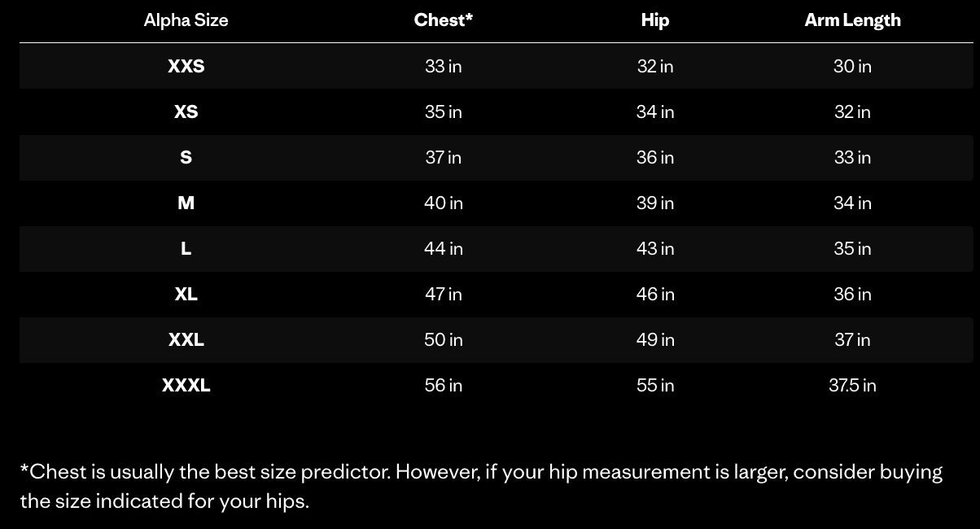Viewport: 980px width, 529px height.
Task: Select the XXXL size row label
Action: [x=186, y=385]
